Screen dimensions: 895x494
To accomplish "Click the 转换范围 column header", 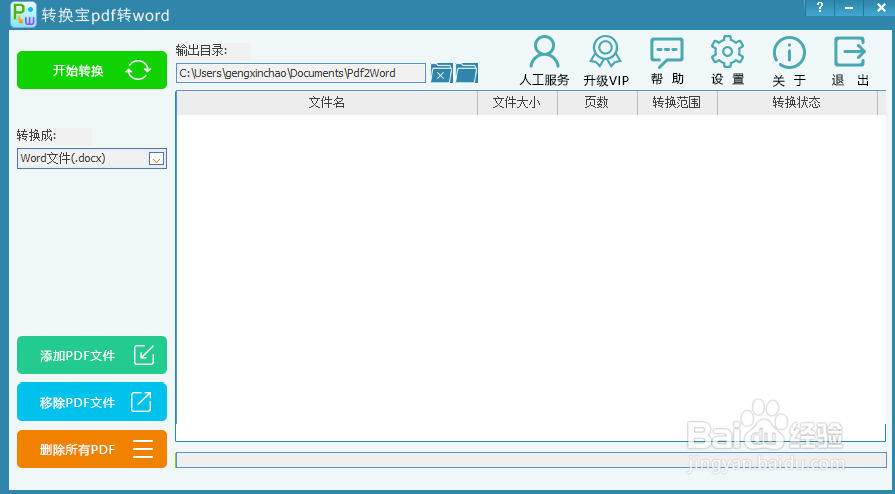I will pos(677,103).
